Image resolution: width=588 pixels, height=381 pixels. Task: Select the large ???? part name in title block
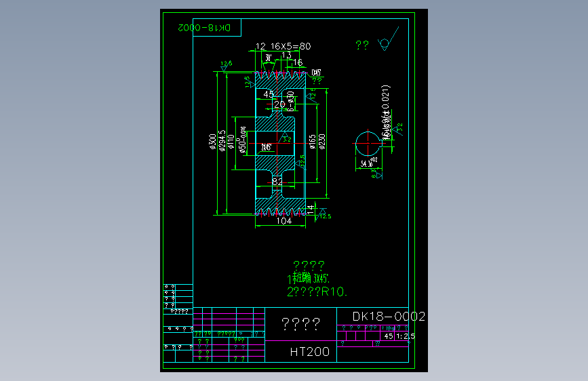[300, 323]
